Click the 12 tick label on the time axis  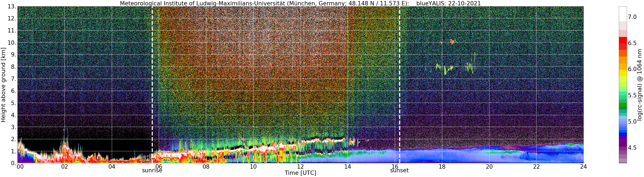click(300, 167)
